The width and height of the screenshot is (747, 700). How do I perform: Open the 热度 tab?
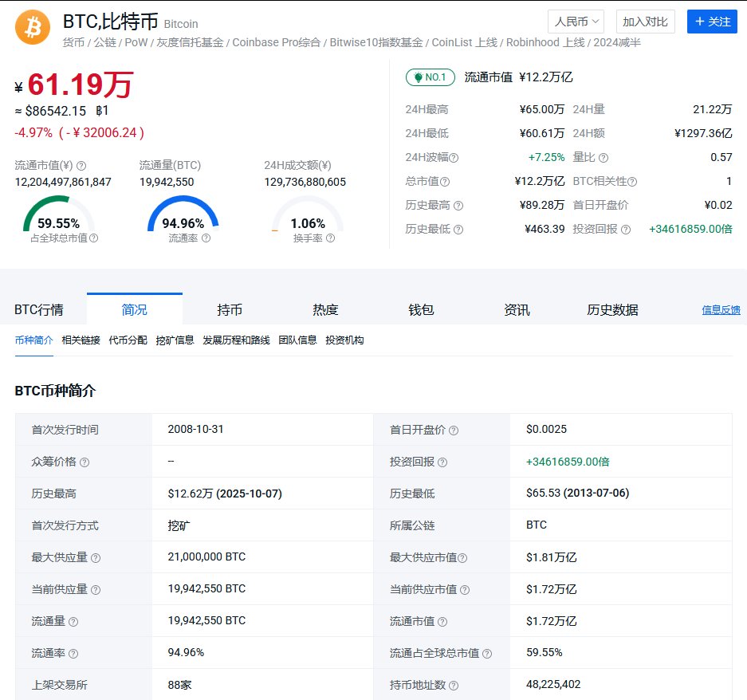325,309
